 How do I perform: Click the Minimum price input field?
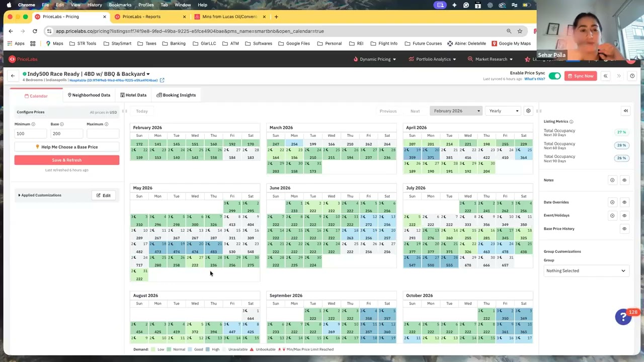(x=31, y=134)
